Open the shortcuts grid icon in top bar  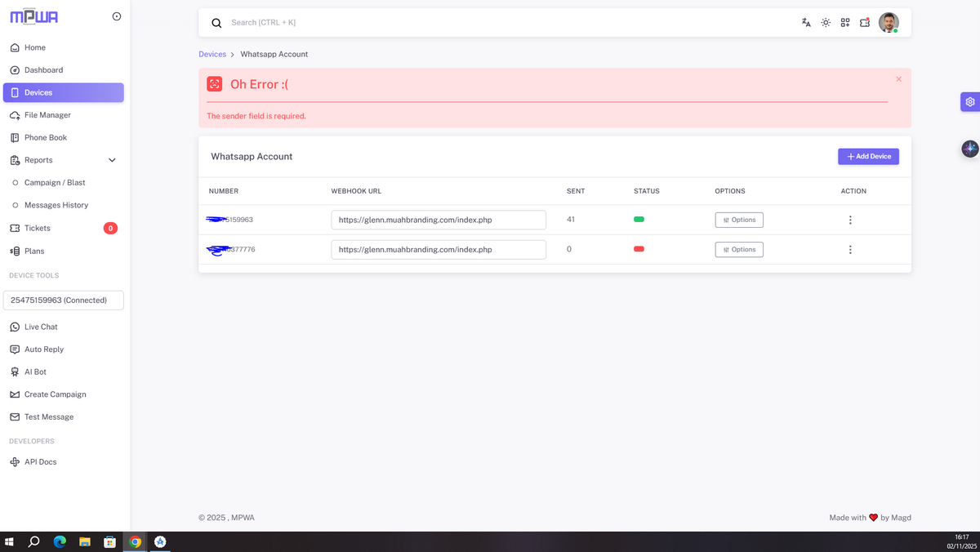click(845, 23)
